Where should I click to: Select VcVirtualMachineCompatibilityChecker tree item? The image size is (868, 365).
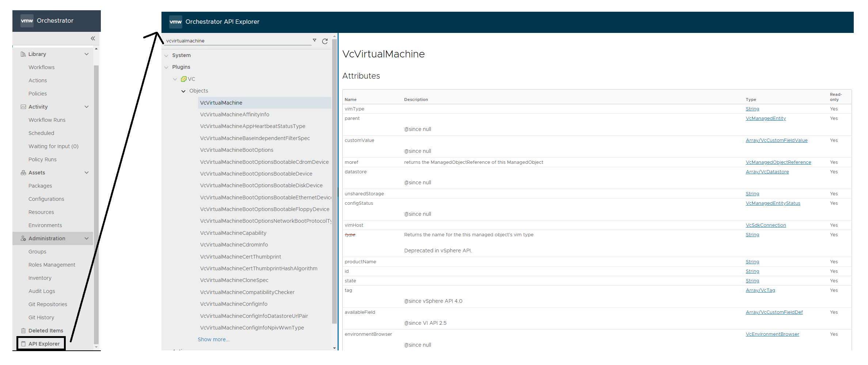point(247,292)
